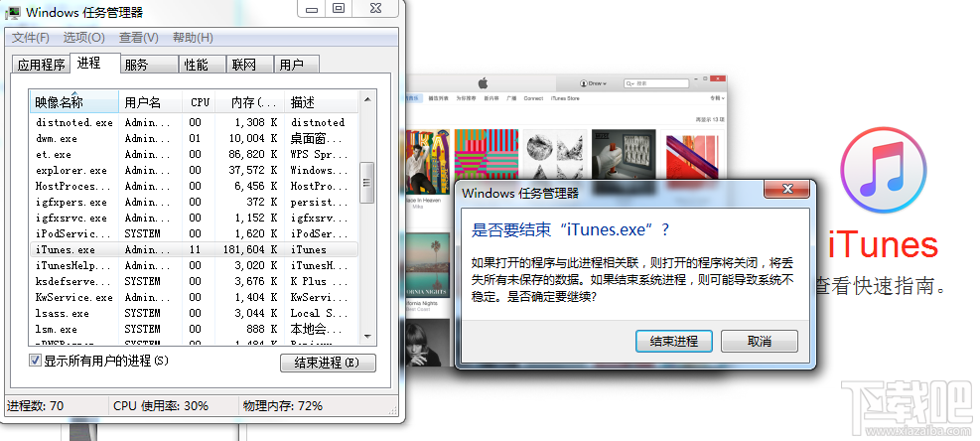The height and width of the screenshot is (441, 980).
Task: Switch to the 应用程序 tab
Action: click(x=42, y=65)
